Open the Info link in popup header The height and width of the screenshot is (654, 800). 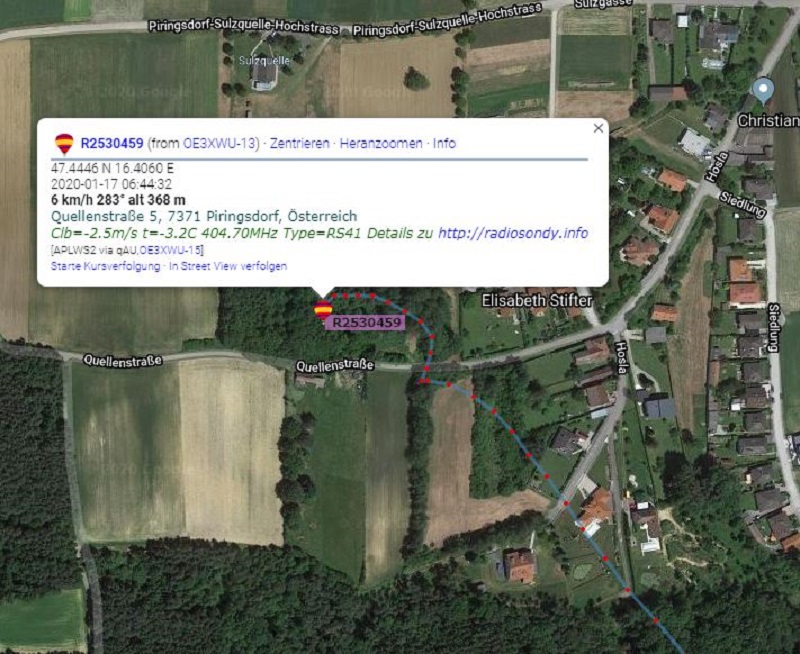pyautogui.click(x=444, y=143)
